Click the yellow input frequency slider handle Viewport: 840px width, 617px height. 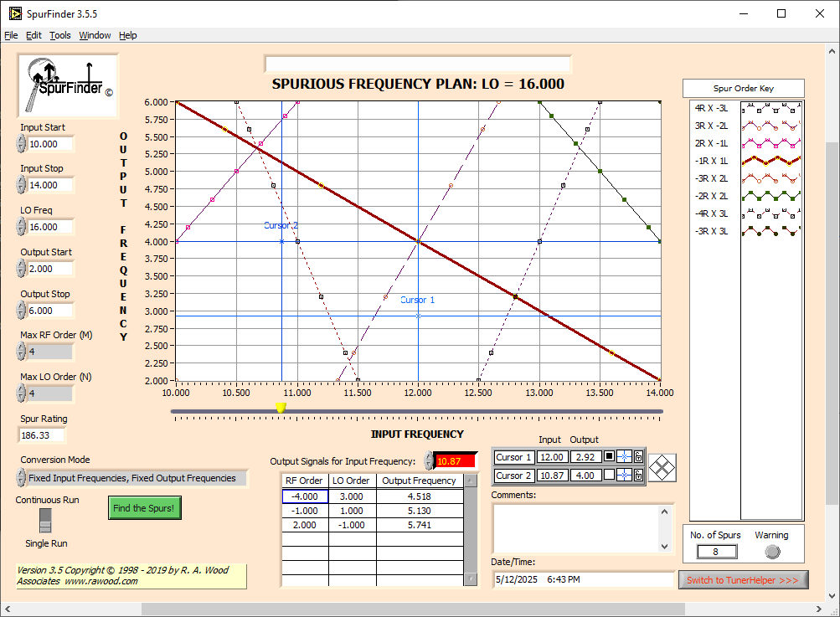(281, 408)
